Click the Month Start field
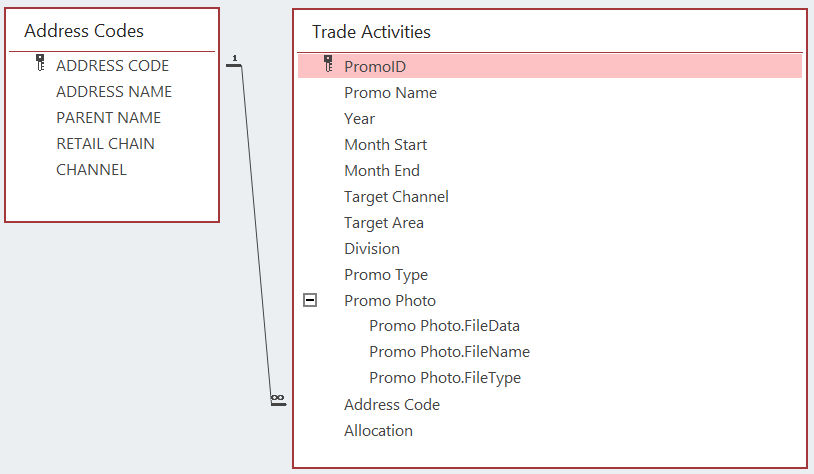 click(x=385, y=145)
